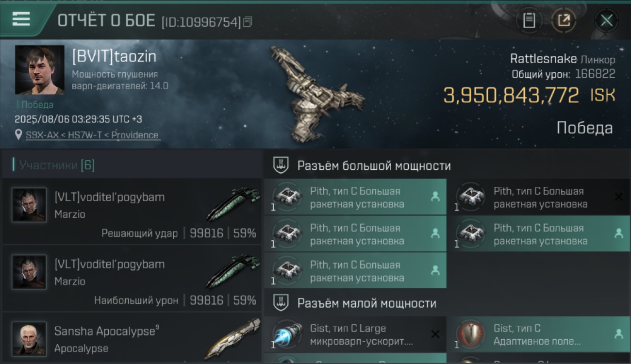Open the clipboard notes icon in header

click(x=529, y=20)
